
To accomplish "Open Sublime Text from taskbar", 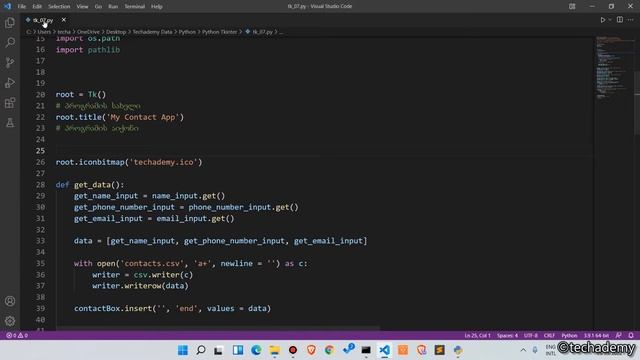I will coord(440,350).
